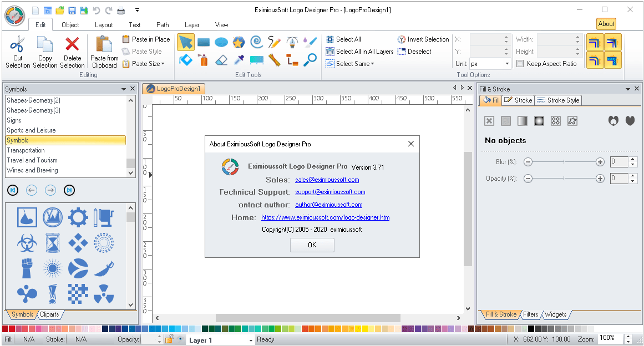Expand the Select Same dropdown

(373, 64)
